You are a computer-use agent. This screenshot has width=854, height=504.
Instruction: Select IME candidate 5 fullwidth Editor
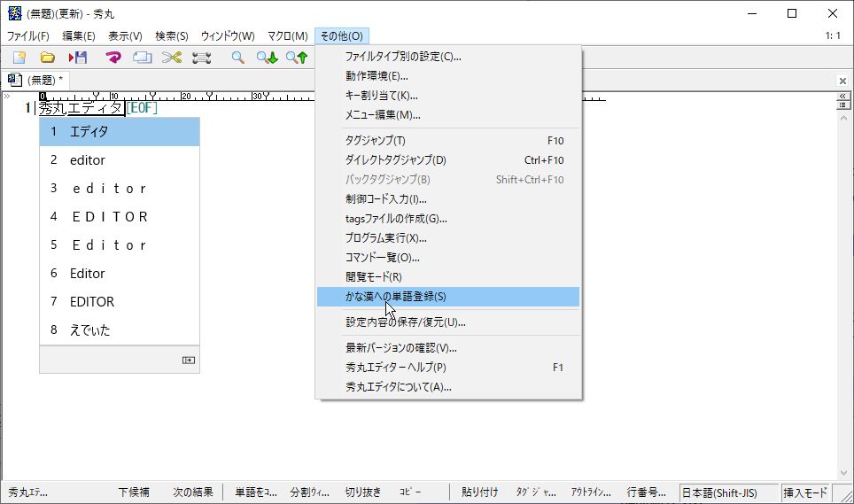click(x=120, y=245)
